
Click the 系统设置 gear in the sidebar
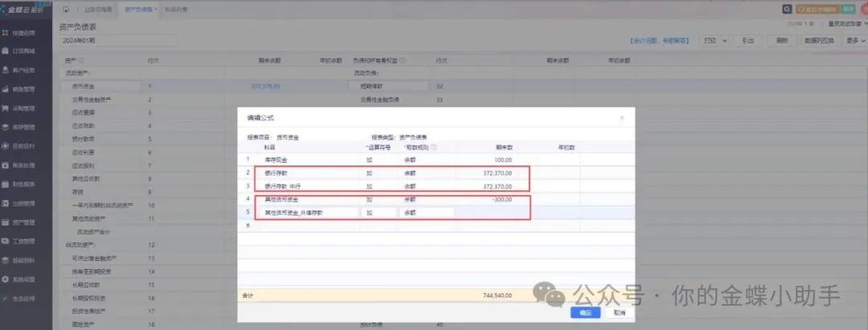coord(6,279)
